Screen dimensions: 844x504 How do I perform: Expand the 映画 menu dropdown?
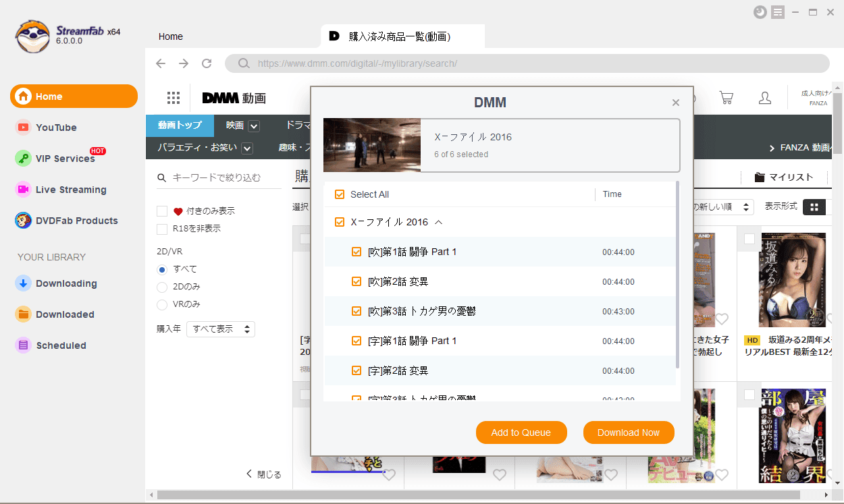(254, 126)
